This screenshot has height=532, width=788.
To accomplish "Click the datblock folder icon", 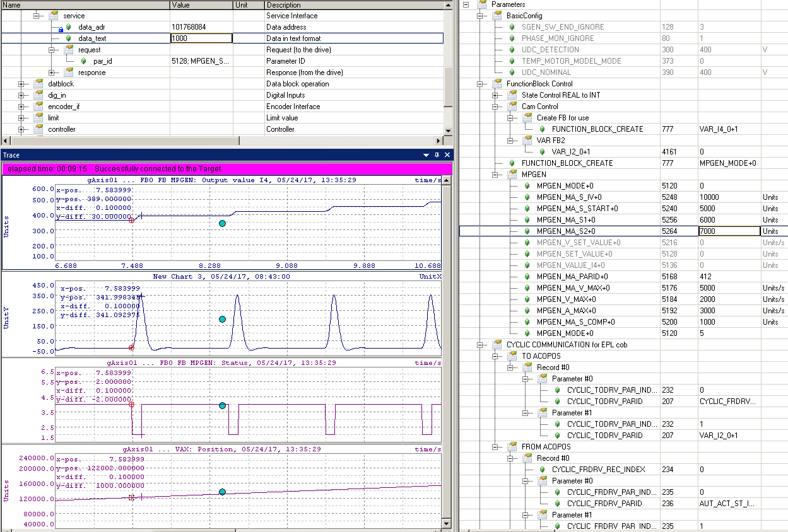I will (38, 83).
